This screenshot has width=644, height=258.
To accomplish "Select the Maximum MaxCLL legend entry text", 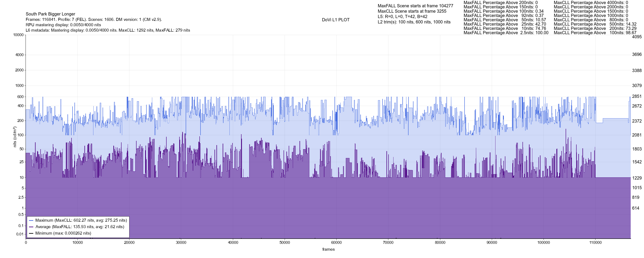I will (x=81, y=220).
